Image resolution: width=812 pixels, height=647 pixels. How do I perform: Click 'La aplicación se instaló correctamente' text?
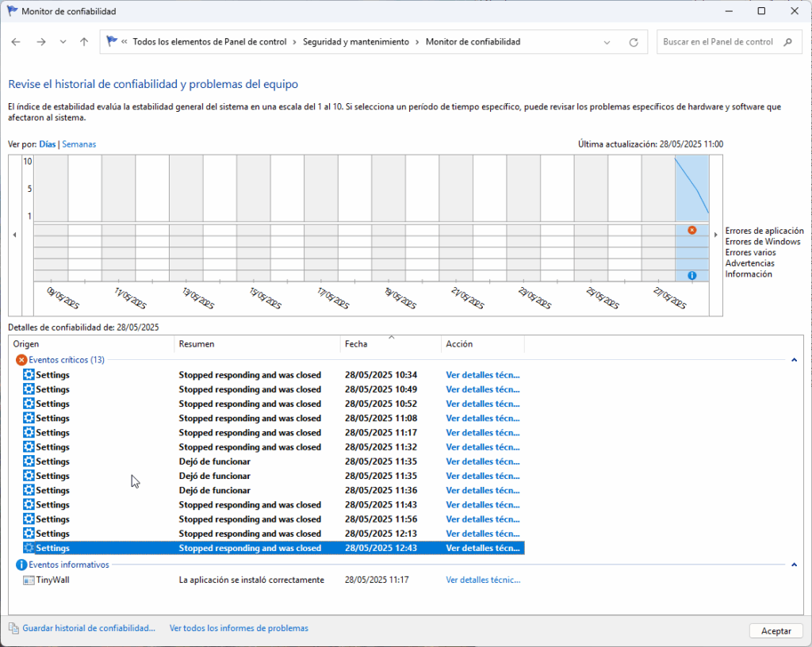251,580
